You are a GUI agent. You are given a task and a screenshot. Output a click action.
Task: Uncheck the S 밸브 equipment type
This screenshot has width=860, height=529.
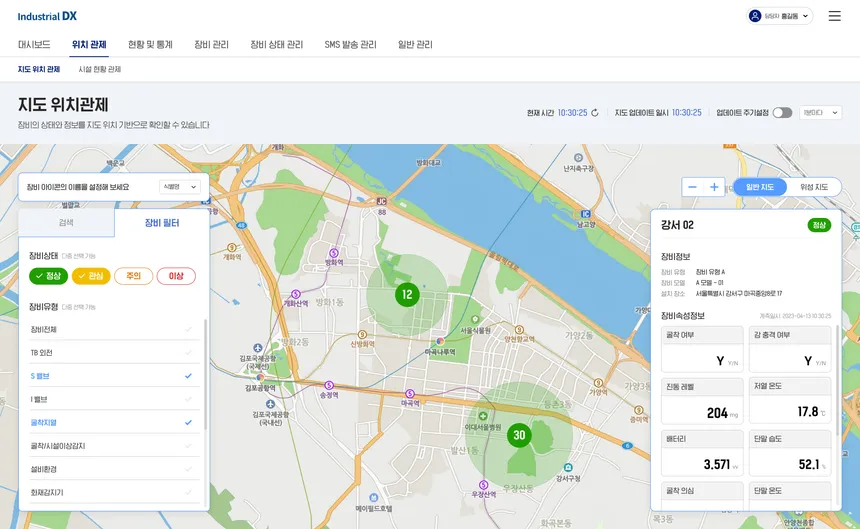pyautogui.click(x=112, y=376)
